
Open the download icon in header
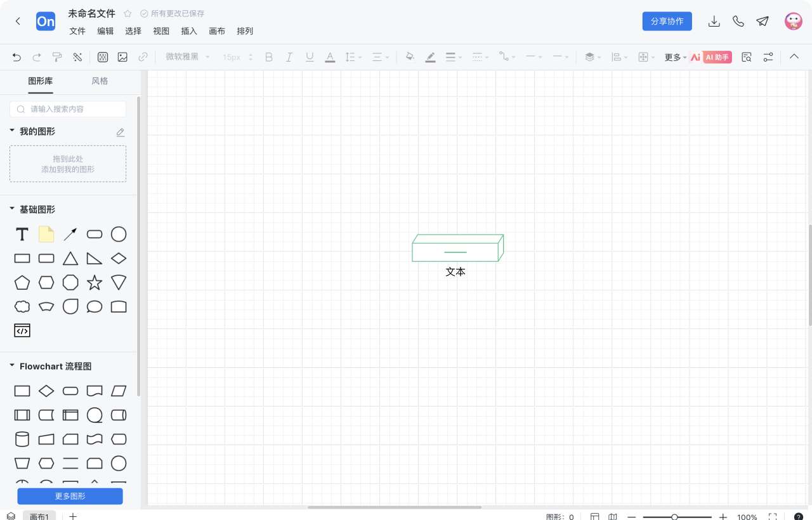714,21
